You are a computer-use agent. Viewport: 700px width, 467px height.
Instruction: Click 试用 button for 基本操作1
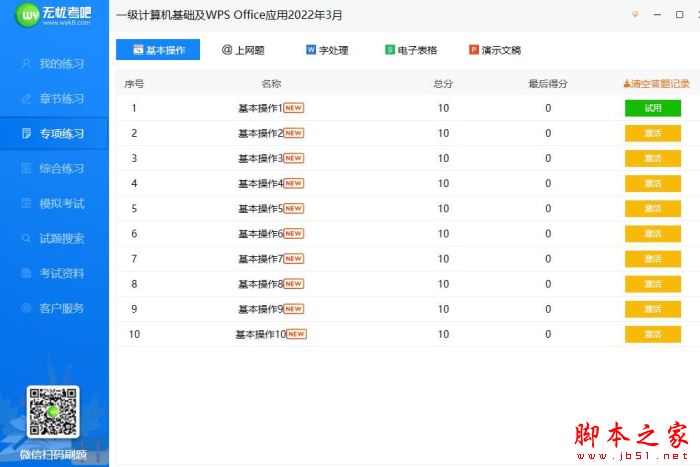653,108
